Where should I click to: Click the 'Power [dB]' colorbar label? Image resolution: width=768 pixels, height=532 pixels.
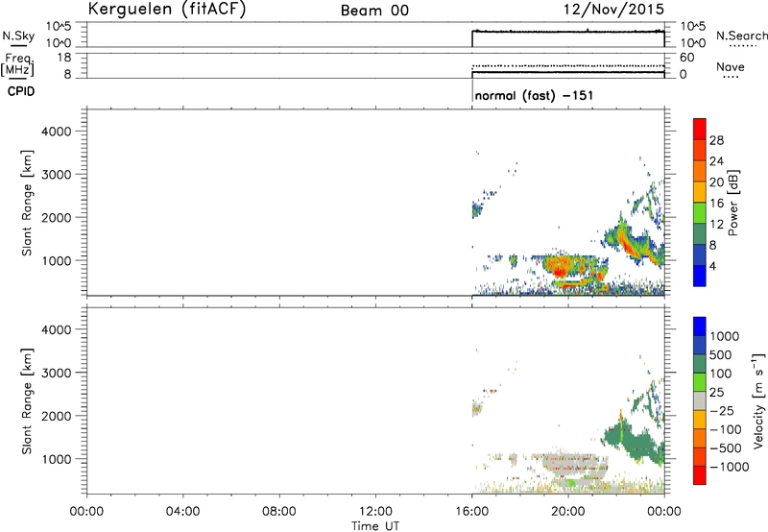(732, 203)
